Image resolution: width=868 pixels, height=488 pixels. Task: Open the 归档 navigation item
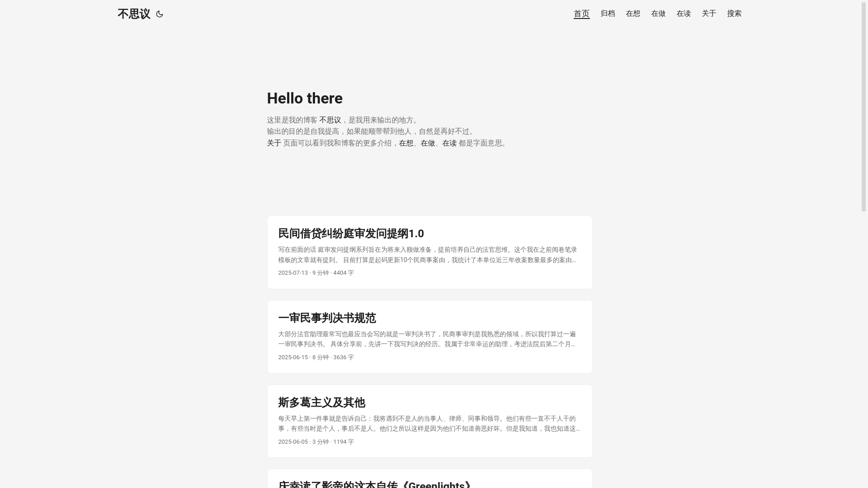click(608, 14)
